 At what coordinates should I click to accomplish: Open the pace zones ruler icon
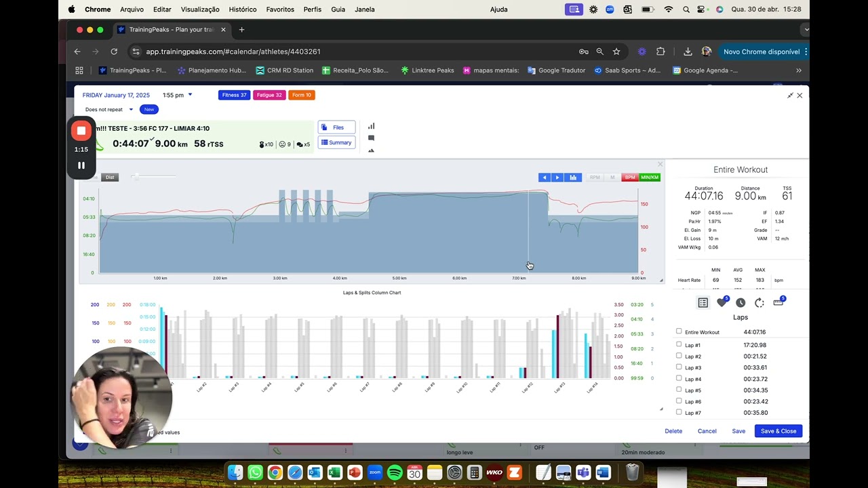click(x=778, y=302)
